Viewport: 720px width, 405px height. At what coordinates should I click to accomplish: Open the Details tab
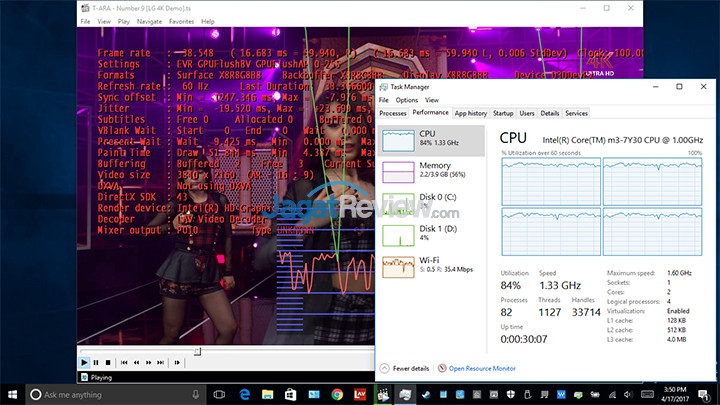(550, 113)
